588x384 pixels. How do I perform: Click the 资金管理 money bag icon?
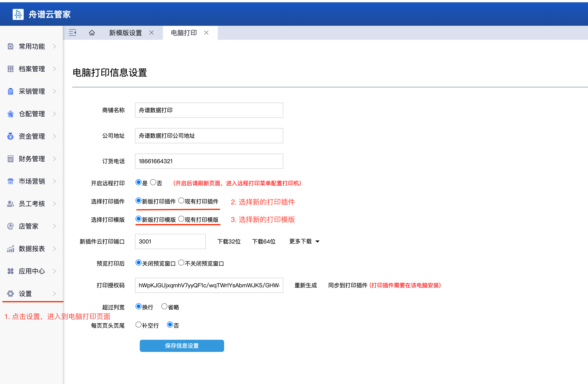[x=10, y=136]
